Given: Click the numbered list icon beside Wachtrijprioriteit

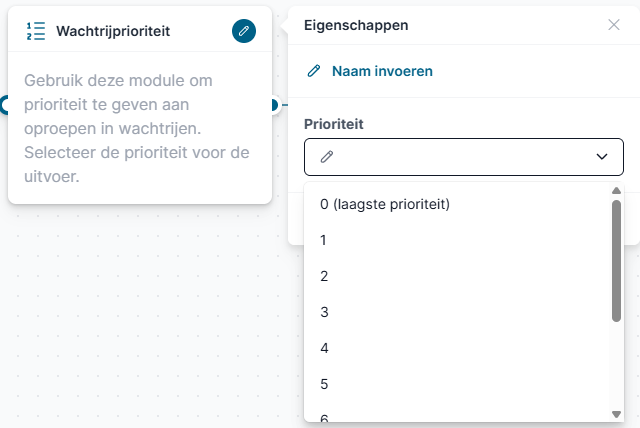Looking at the screenshot, I should coord(36,31).
